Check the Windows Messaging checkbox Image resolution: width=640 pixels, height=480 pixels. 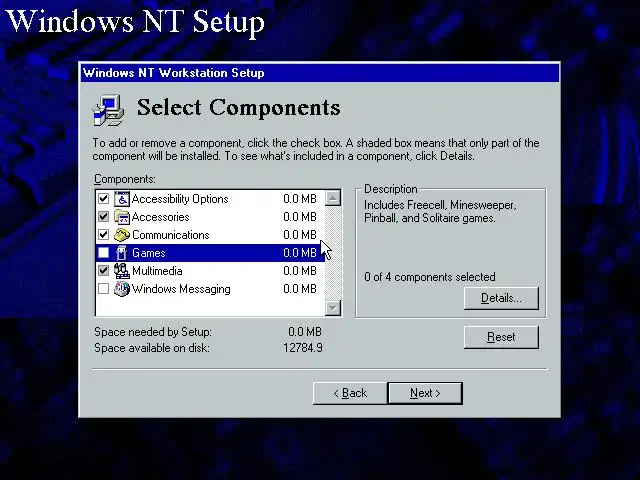tap(104, 289)
